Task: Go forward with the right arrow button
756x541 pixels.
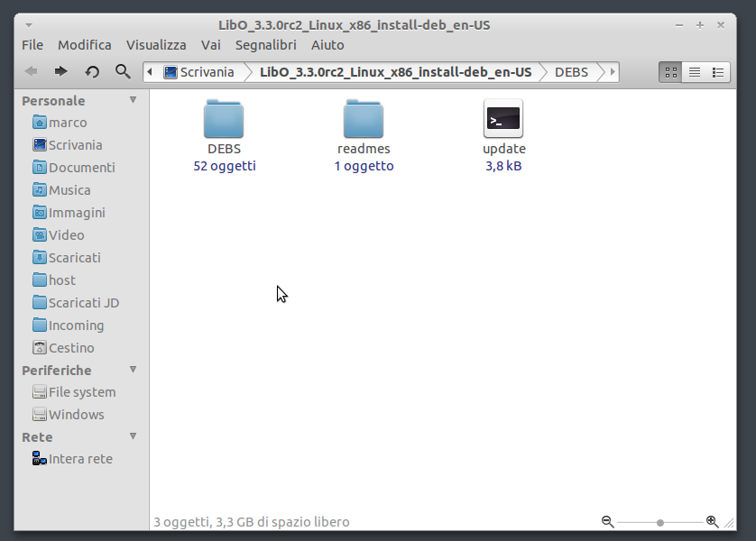Action: pos(60,72)
